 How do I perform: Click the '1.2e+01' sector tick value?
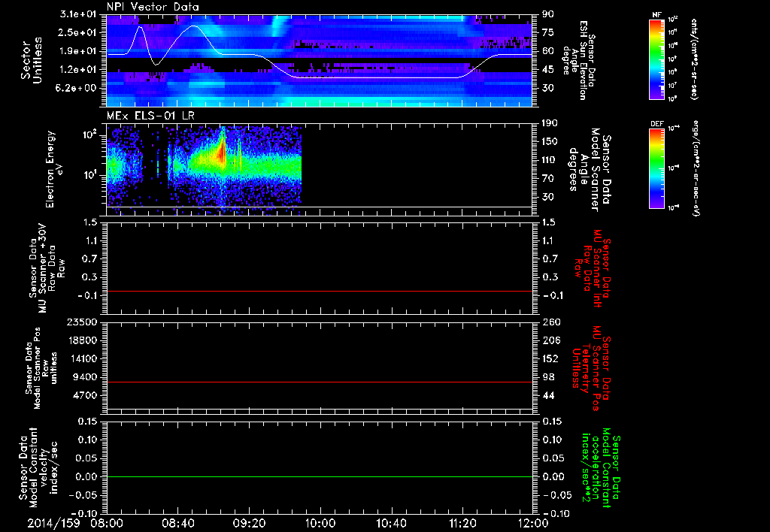click(x=78, y=70)
